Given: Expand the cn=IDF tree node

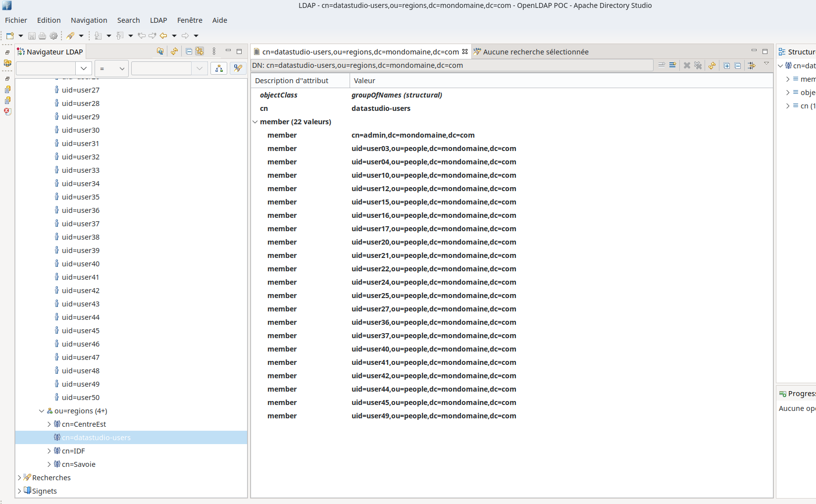Looking at the screenshot, I should [x=49, y=451].
